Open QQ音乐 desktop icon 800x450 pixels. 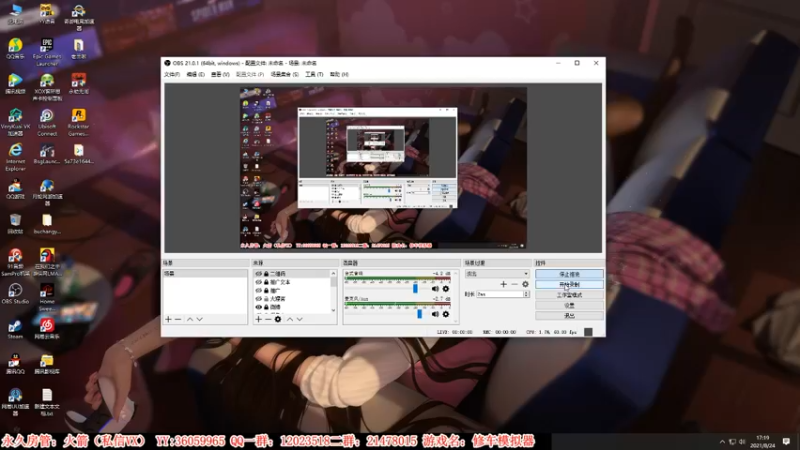point(15,48)
